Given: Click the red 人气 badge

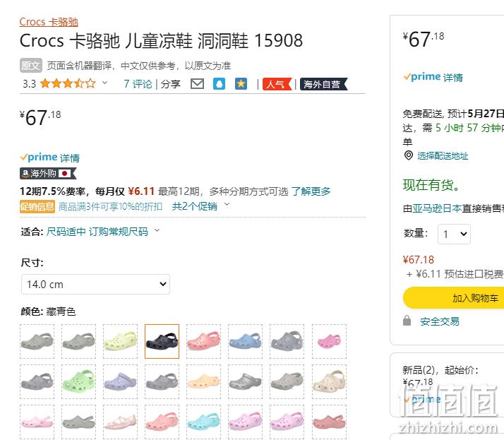Looking at the screenshot, I should coord(277,84).
